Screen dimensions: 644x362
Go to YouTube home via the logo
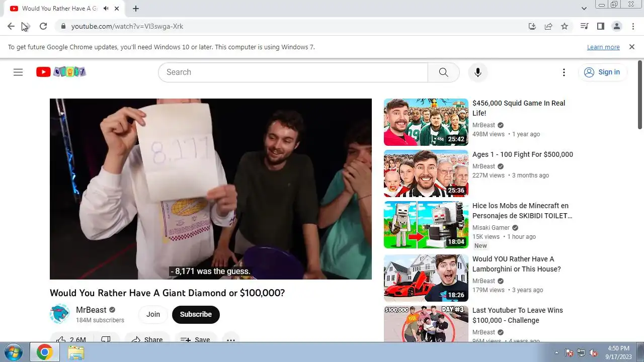coord(61,72)
